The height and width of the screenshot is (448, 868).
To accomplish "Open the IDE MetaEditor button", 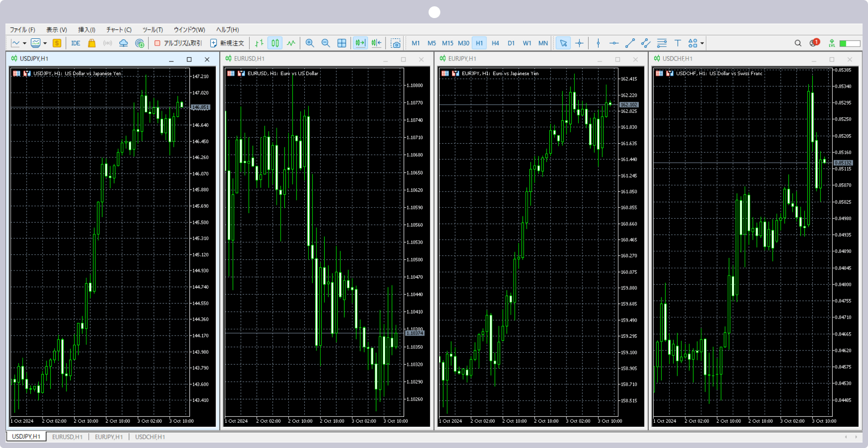I will (x=75, y=43).
